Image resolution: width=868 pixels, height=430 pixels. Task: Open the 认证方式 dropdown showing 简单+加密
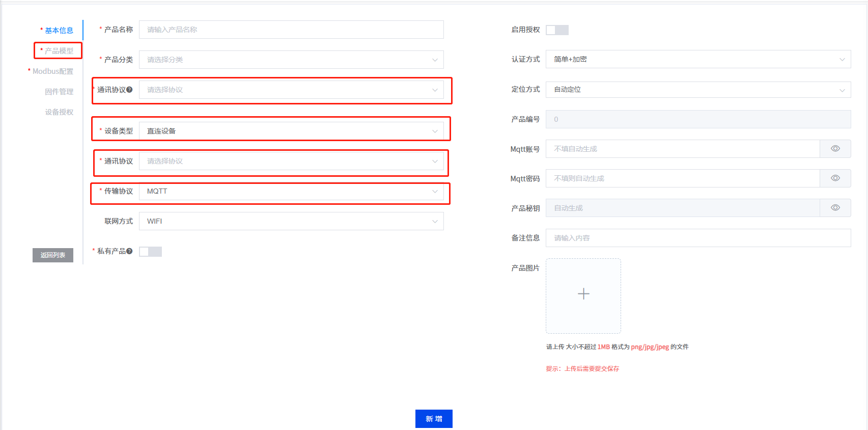coord(698,59)
